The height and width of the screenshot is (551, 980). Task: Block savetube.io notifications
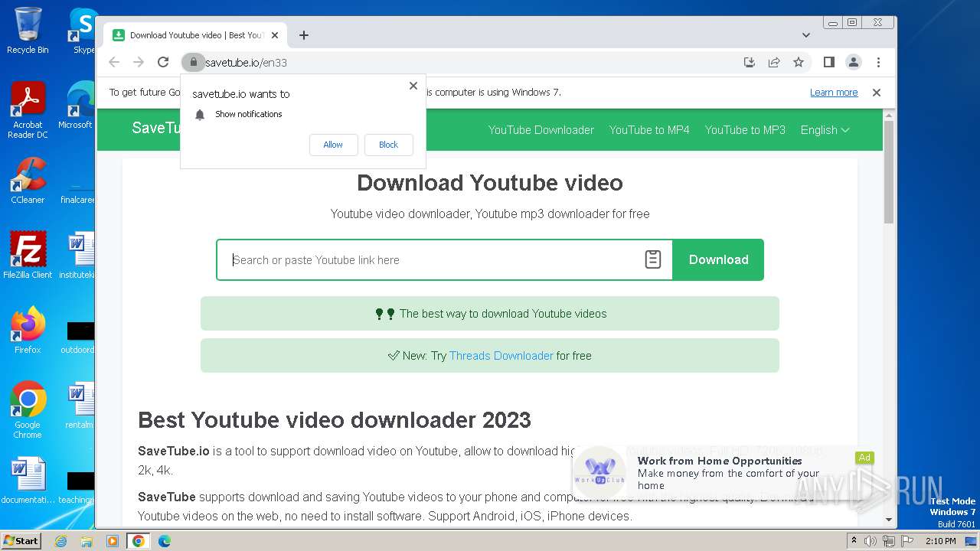click(x=388, y=145)
